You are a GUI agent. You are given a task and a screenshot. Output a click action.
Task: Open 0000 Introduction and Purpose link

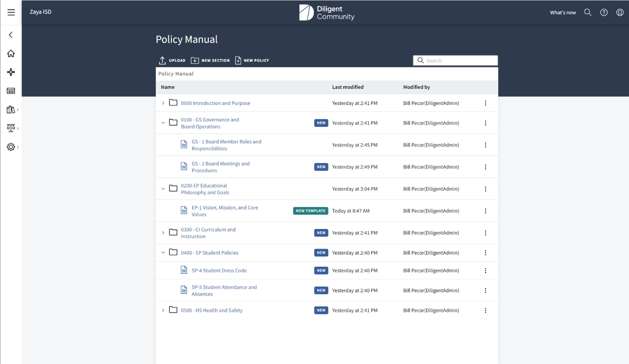coord(215,103)
